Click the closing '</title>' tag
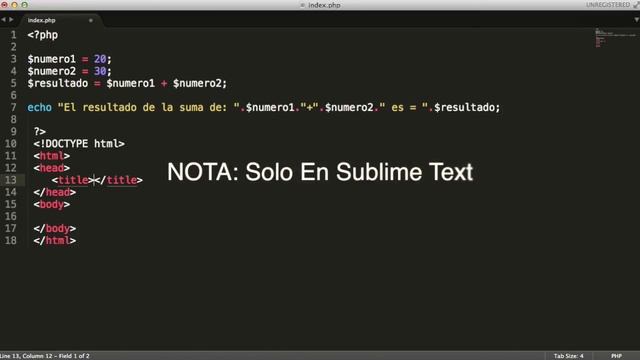 pyautogui.click(x=119, y=180)
